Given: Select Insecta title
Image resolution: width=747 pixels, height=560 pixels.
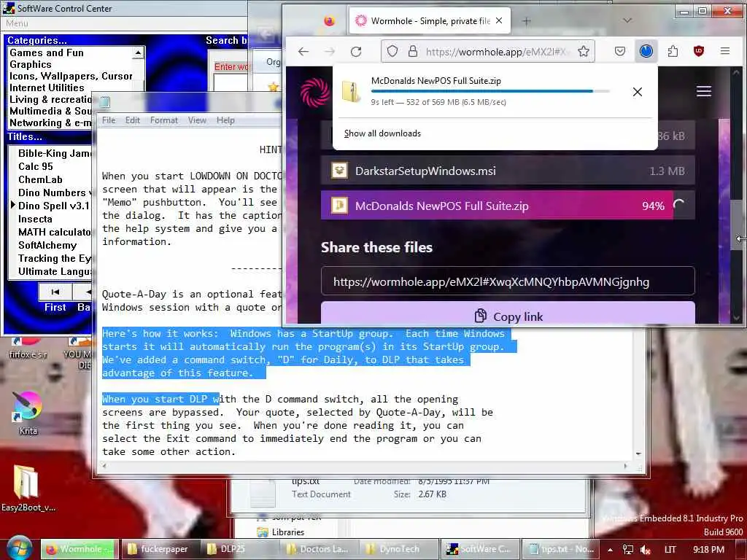Looking at the screenshot, I should 35,219.
